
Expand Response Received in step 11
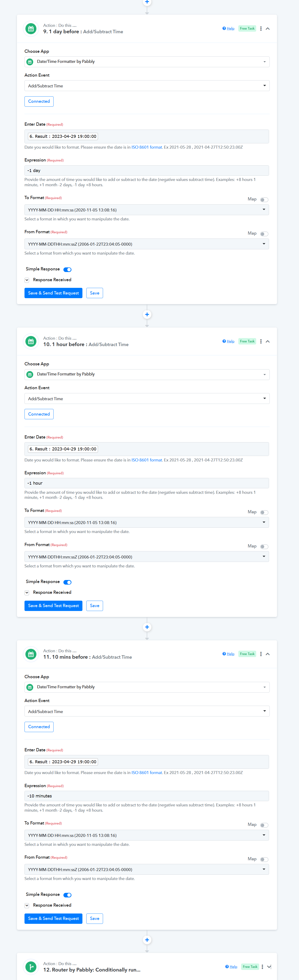coord(27,905)
